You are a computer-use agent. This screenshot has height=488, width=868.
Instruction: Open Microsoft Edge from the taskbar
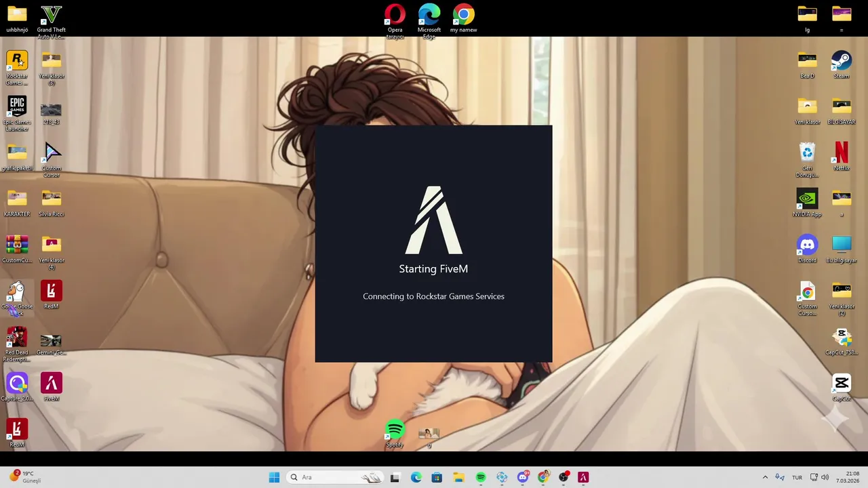click(416, 477)
